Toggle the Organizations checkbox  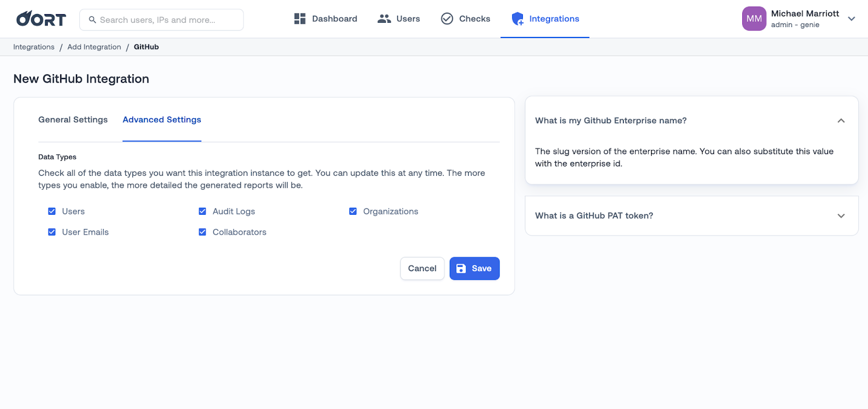353,212
